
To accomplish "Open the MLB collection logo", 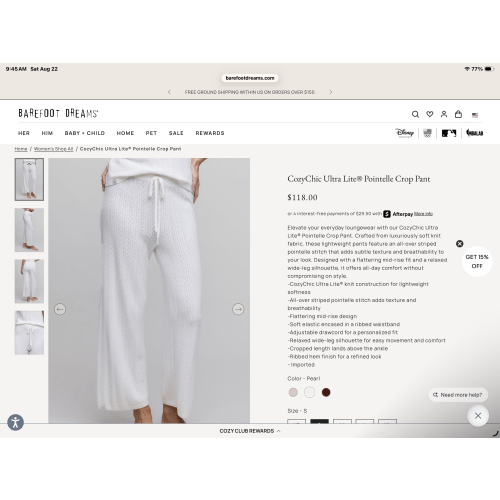I will click(449, 133).
